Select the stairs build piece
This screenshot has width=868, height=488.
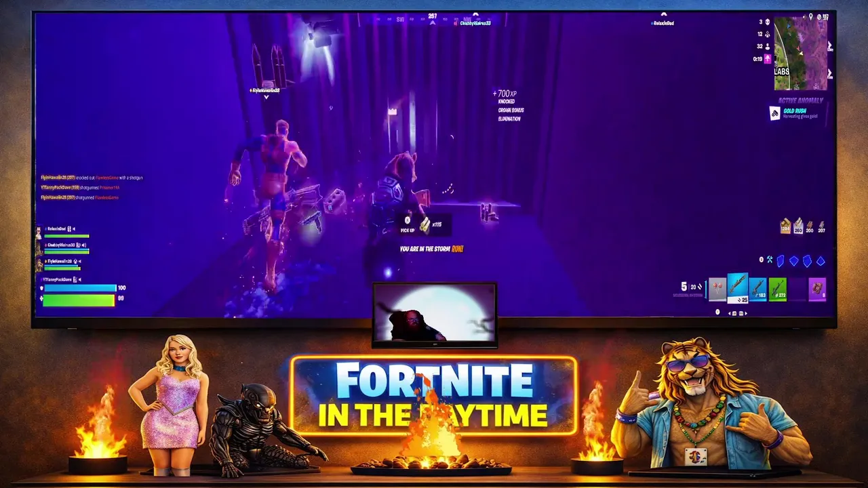(x=807, y=261)
